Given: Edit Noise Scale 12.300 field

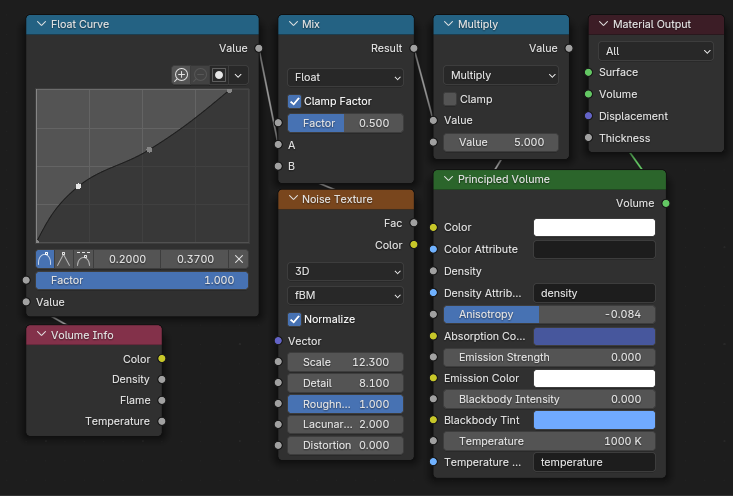Looking at the screenshot, I should 345,362.
